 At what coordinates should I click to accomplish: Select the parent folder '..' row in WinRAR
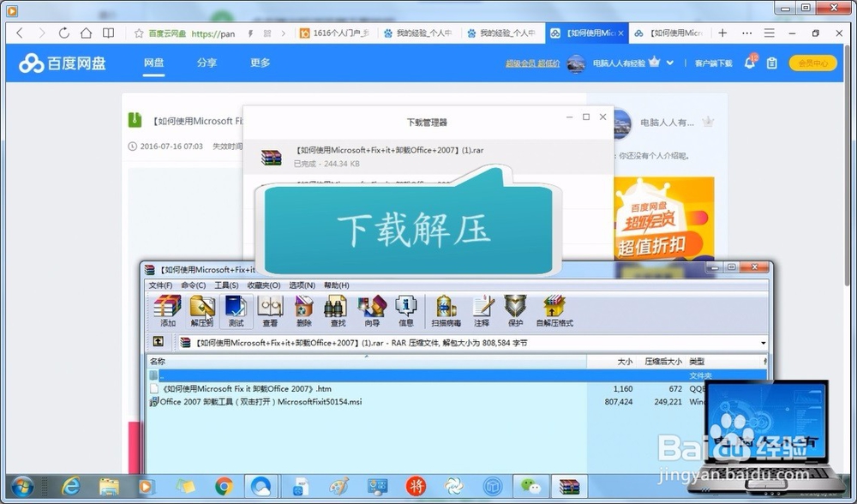click(457, 375)
